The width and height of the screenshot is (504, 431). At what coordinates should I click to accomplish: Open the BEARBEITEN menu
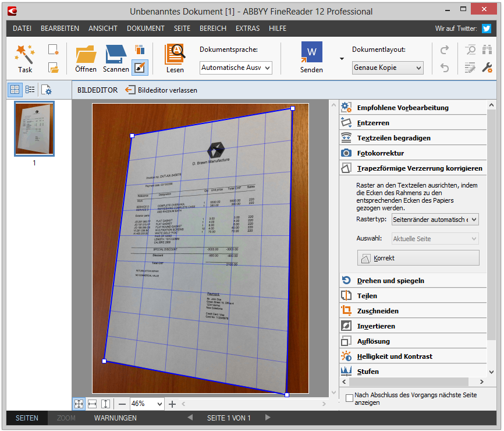coord(59,28)
